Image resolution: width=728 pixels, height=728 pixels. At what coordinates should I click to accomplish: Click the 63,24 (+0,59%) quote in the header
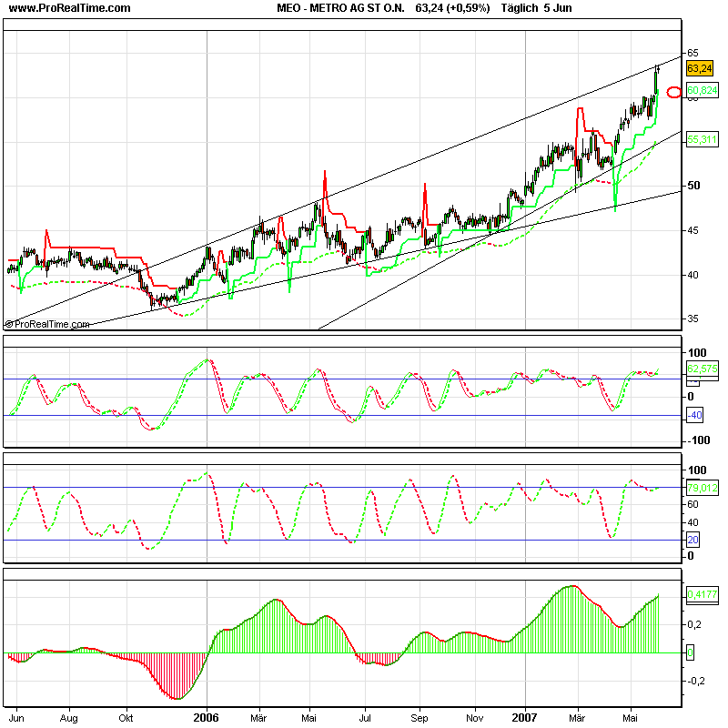click(452, 8)
